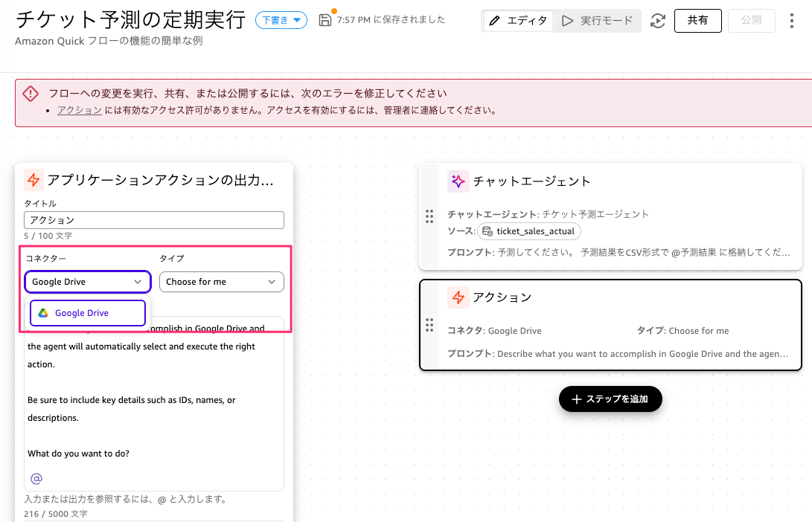Click the red warning icon in error banner
Screen dimensions: 812x522
[x=31, y=94]
